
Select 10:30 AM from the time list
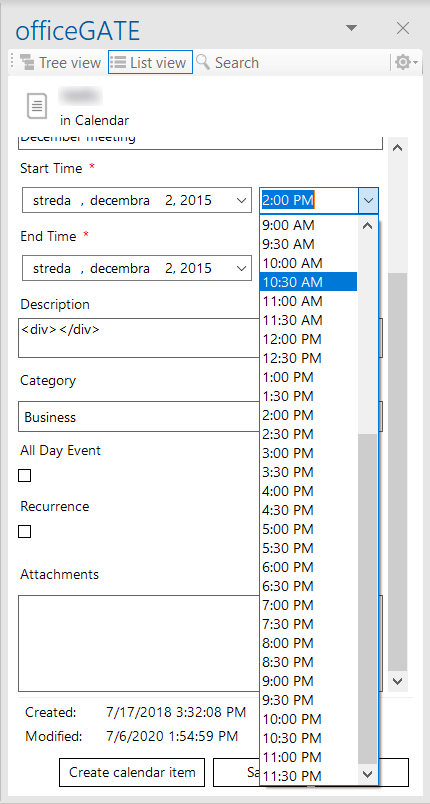(x=309, y=282)
